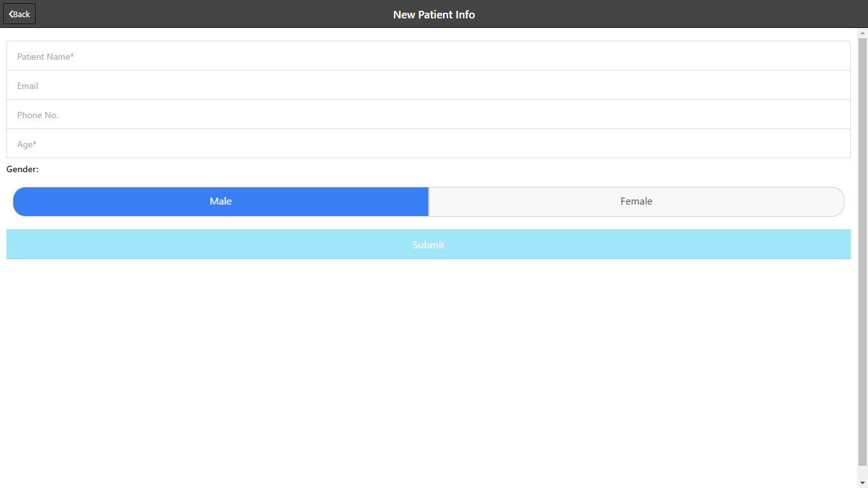The height and width of the screenshot is (488, 868).
Task: Click the scrollbar track below the thumb
Action: tap(862, 472)
